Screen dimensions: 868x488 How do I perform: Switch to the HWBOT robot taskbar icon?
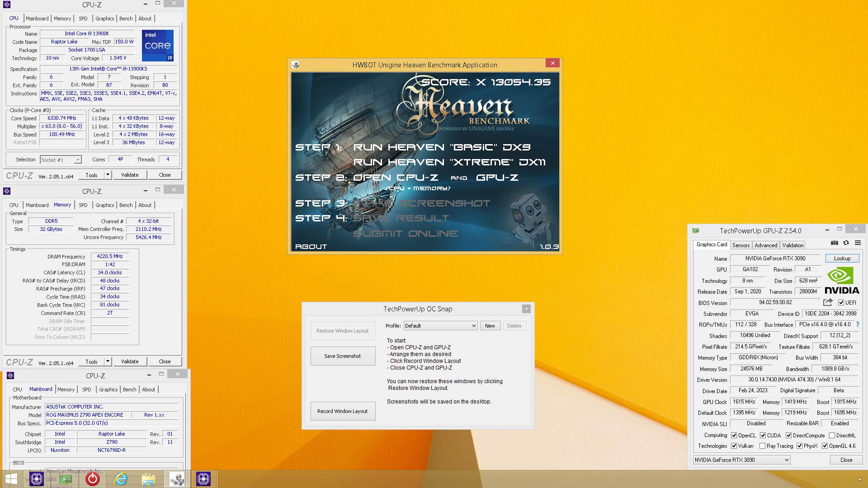pyautogui.click(x=177, y=479)
